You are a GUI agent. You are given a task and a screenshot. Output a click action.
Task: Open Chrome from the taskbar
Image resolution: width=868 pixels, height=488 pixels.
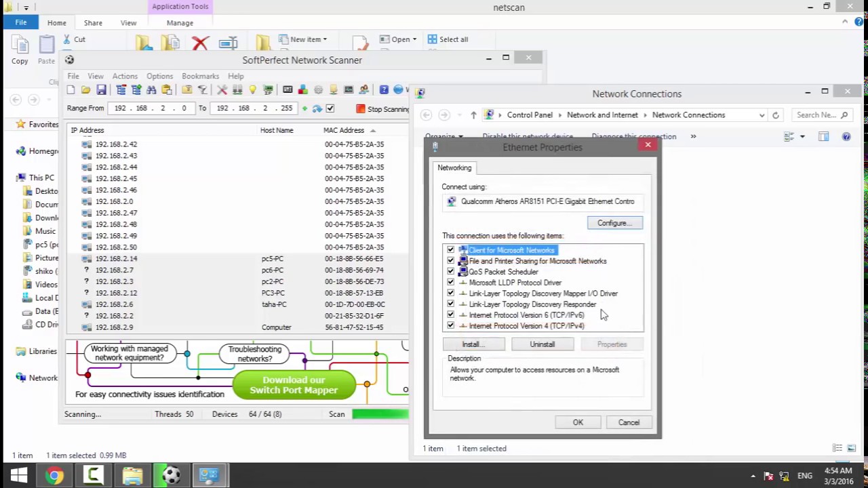[55, 475]
